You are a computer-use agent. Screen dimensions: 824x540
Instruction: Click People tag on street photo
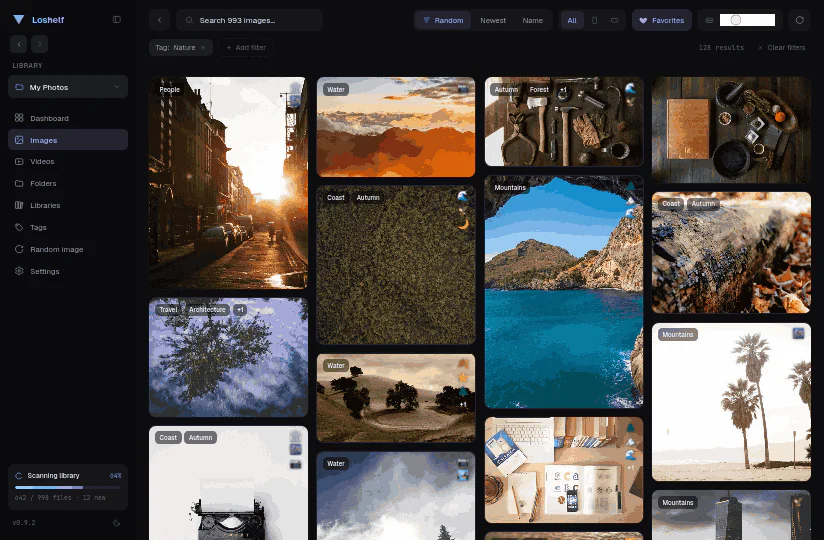tap(169, 90)
